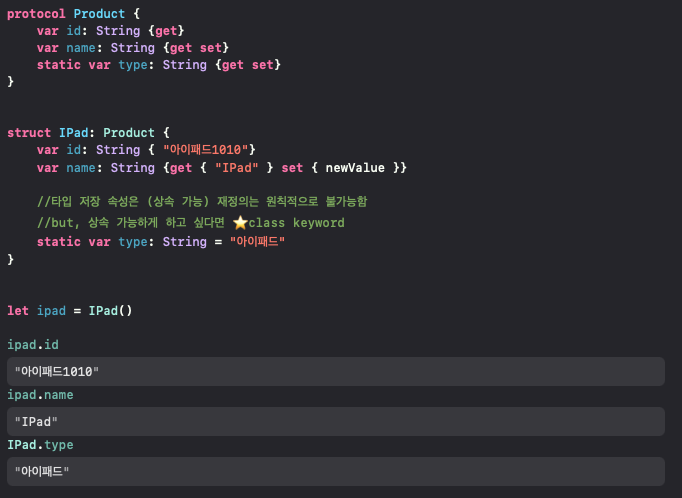Click the 'struct IPad: Product {' line
The image size is (682, 498).
(88, 133)
